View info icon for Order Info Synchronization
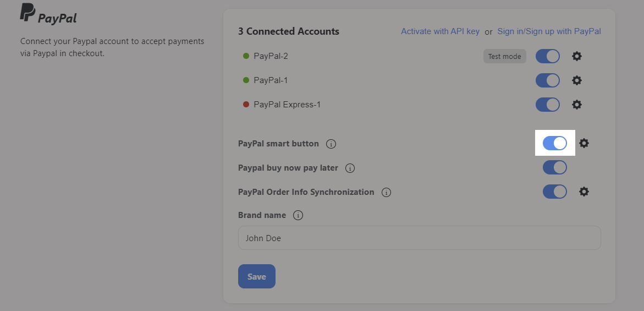Viewport: 644px width, 311px height. [386, 192]
